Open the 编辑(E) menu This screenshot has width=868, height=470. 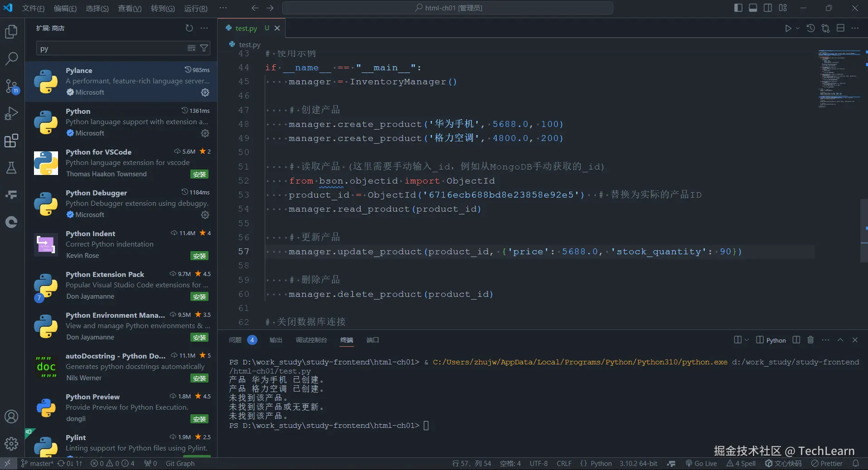tap(65, 8)
